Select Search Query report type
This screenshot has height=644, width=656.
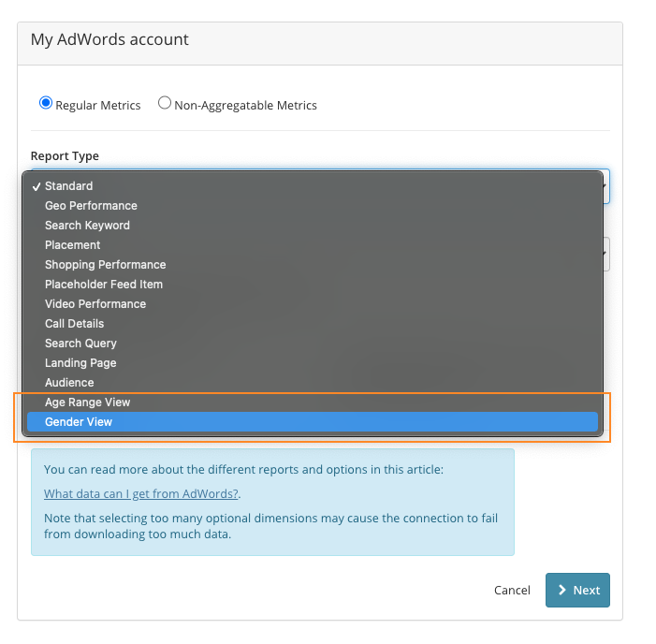(313, 344)
